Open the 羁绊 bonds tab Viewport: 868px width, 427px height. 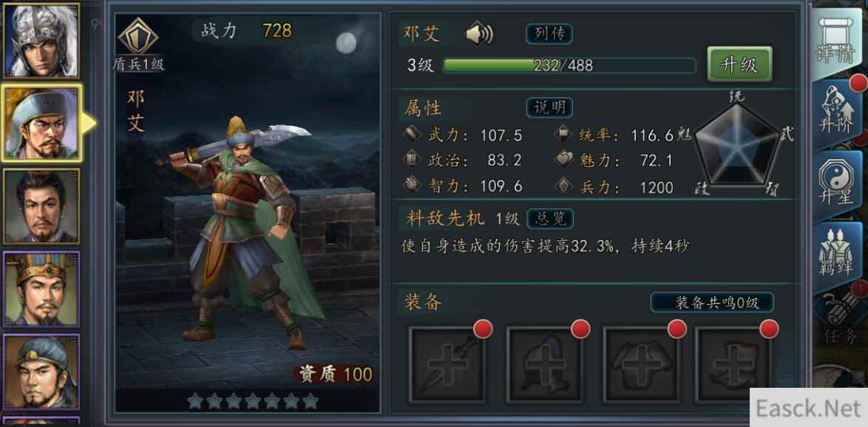click(x=837, y=256)
